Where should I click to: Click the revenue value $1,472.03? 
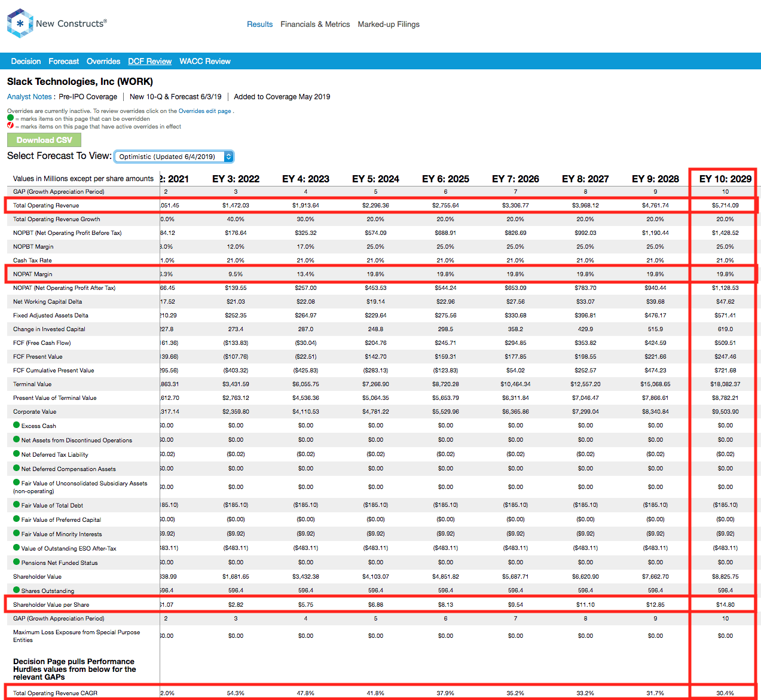(236, 206)
